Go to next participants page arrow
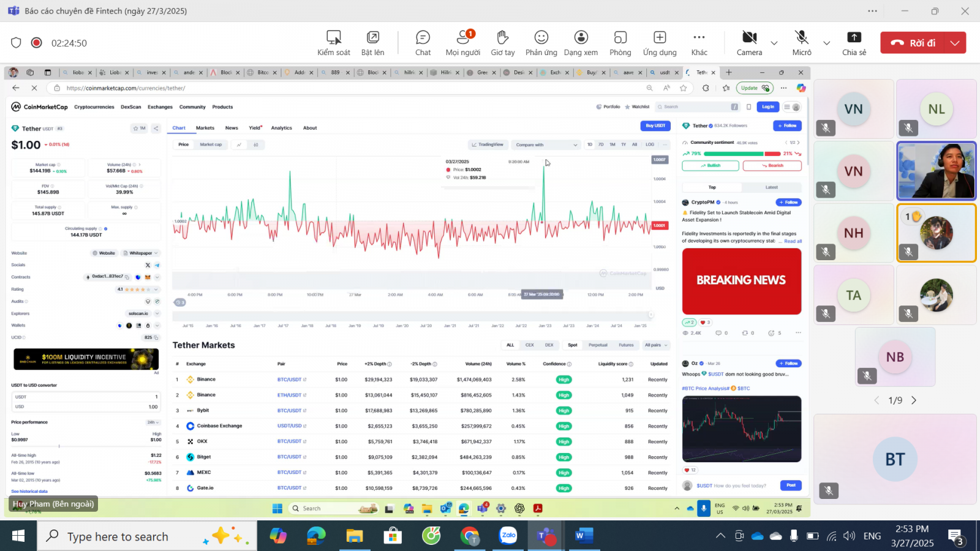 coord(914,400)
